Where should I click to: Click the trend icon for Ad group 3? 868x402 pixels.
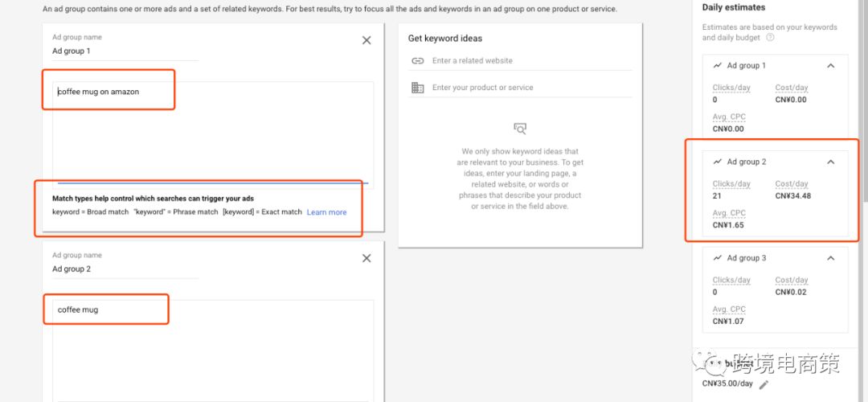(x=718, y=258)
